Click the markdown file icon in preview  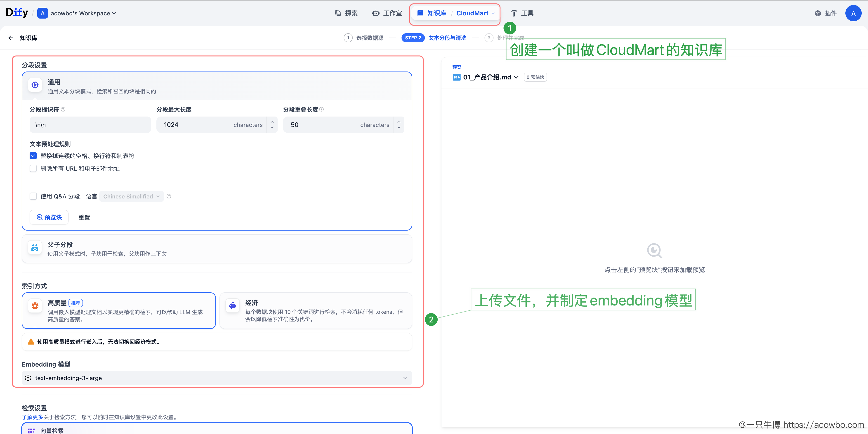point(457,77)
